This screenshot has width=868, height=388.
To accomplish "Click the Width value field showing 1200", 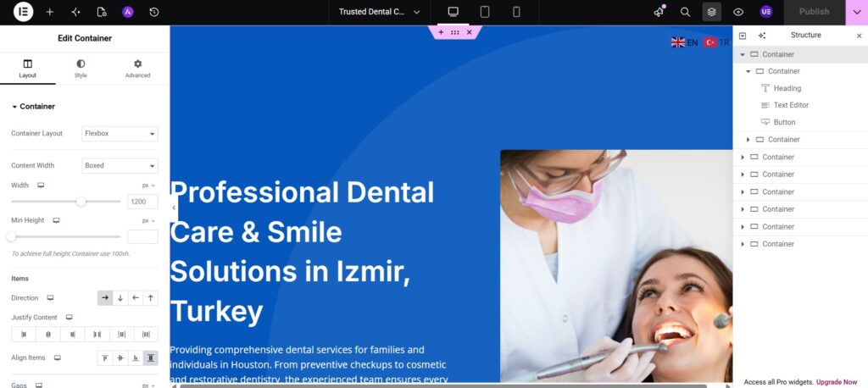I will (142, 202).
